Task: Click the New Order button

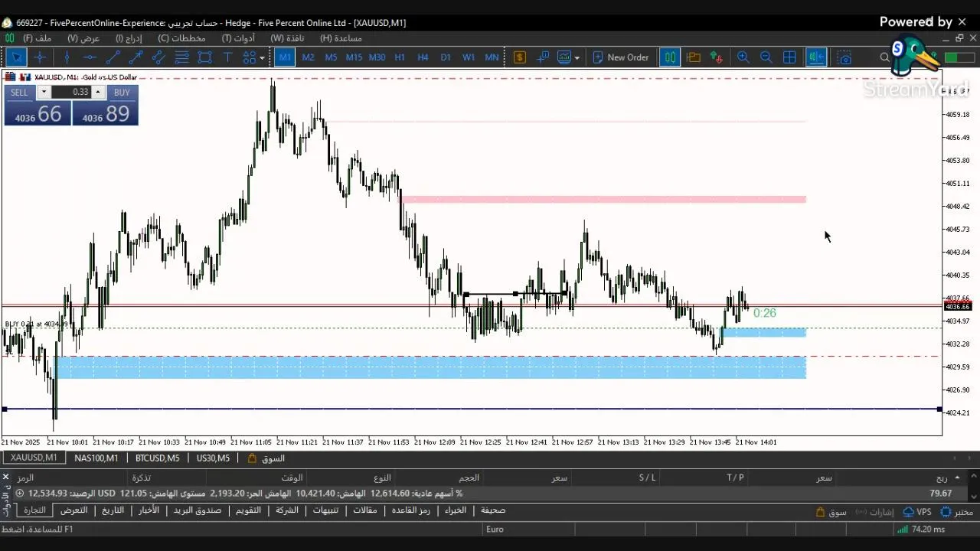Action: (621, 57)
